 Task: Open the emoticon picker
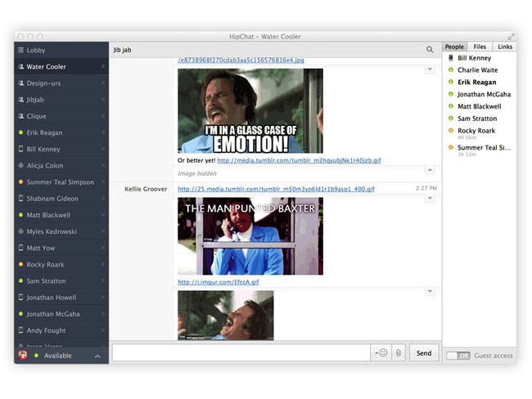coord(381,353)
